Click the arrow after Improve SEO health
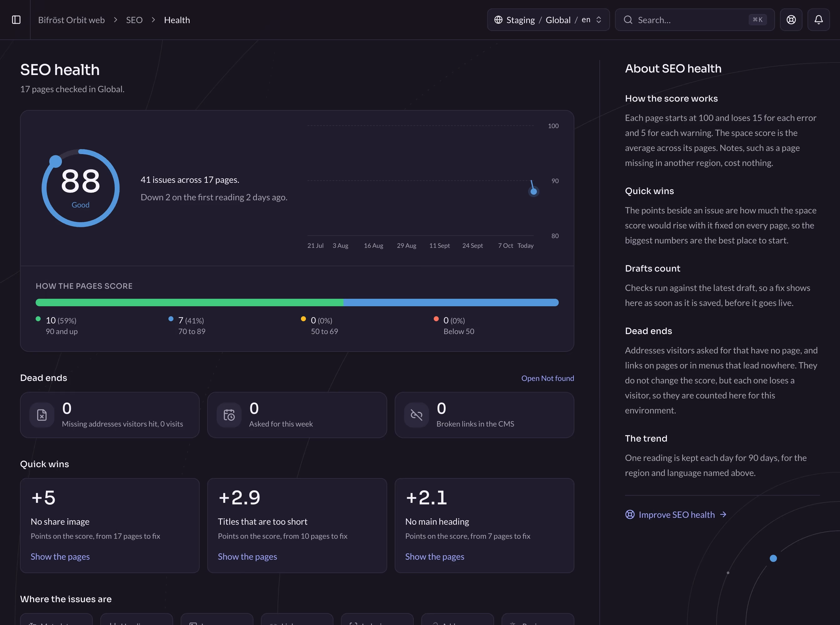The height and width of the screenshot is (625, 840). (x=723, y=514)
